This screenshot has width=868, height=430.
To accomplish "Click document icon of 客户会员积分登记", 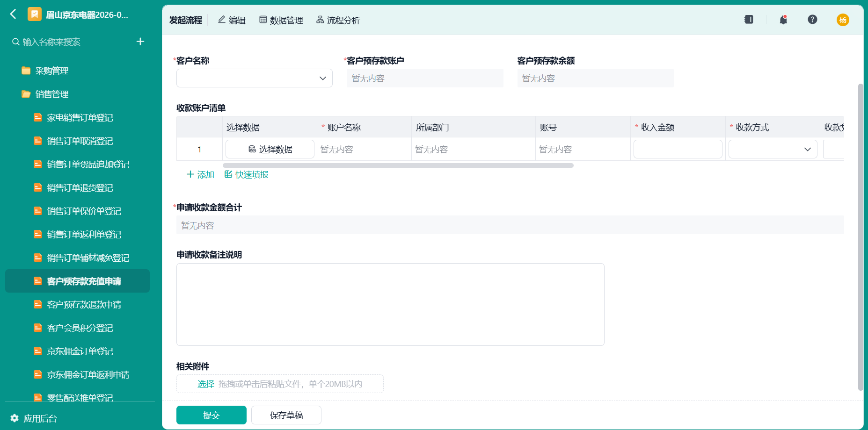I will pos(38,328).
